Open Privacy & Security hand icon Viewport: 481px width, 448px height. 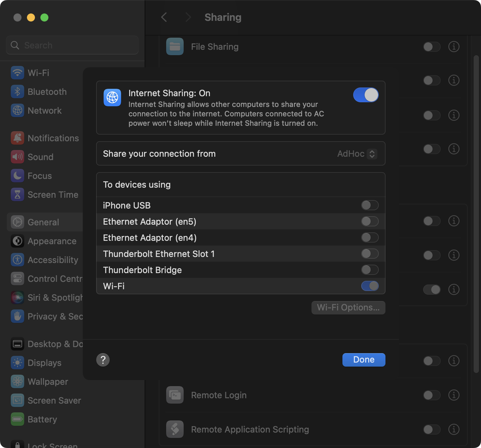[x=17, y=316]
